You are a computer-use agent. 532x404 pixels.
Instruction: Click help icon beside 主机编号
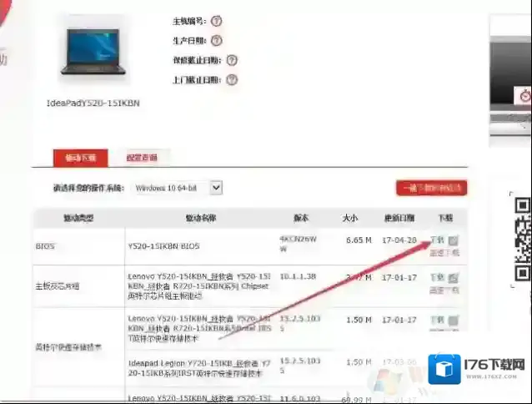216,21
